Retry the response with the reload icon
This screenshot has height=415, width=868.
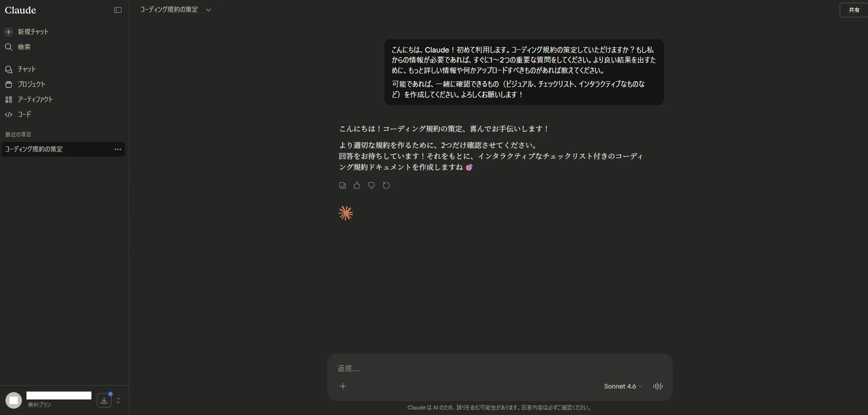[386, 185]
